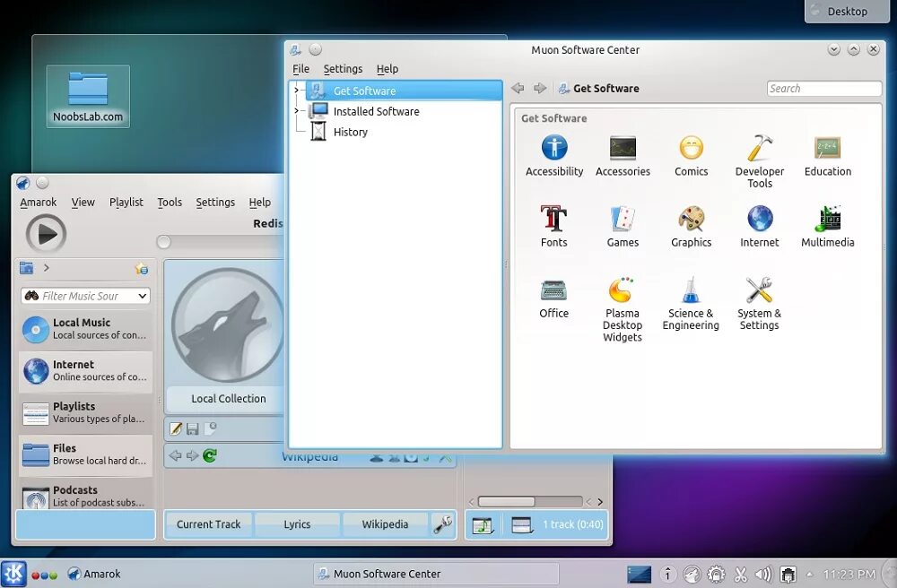Open the Filter Music Sources dropdown arrow
Screen dimensions: 897x588
(143, 296)
